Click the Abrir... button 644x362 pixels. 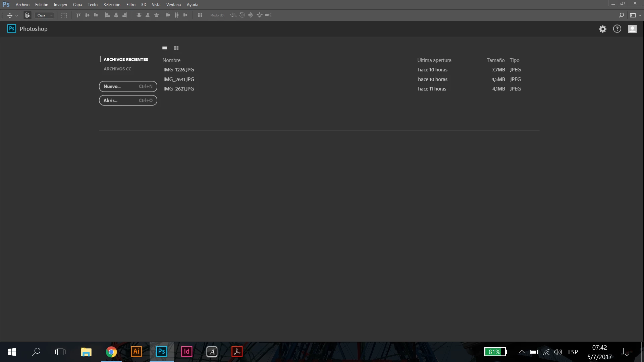click(x=128, y=101)
